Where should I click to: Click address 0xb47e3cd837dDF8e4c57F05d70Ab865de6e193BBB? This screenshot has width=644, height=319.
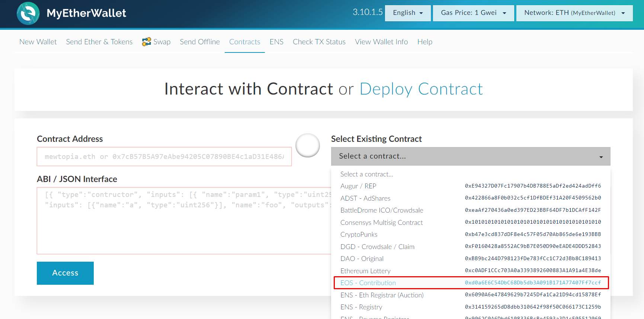533,234
